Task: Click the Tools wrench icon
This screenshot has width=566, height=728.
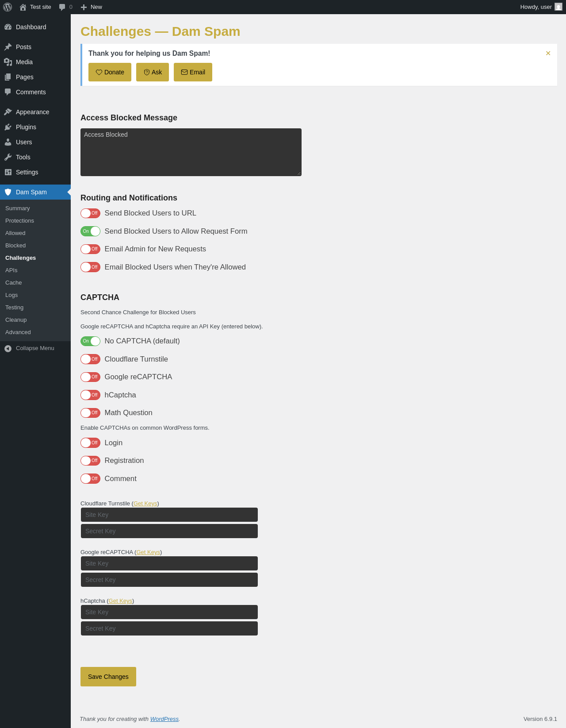Action: (8, 157)
